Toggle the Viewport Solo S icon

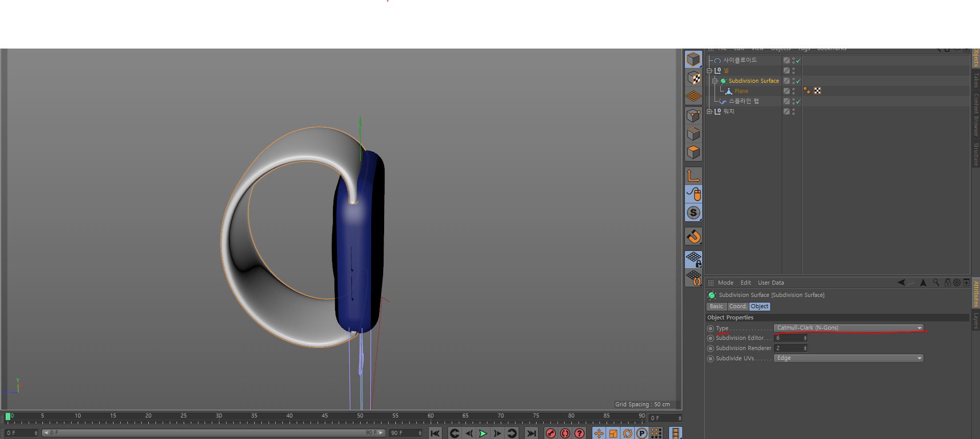[694, 213]
